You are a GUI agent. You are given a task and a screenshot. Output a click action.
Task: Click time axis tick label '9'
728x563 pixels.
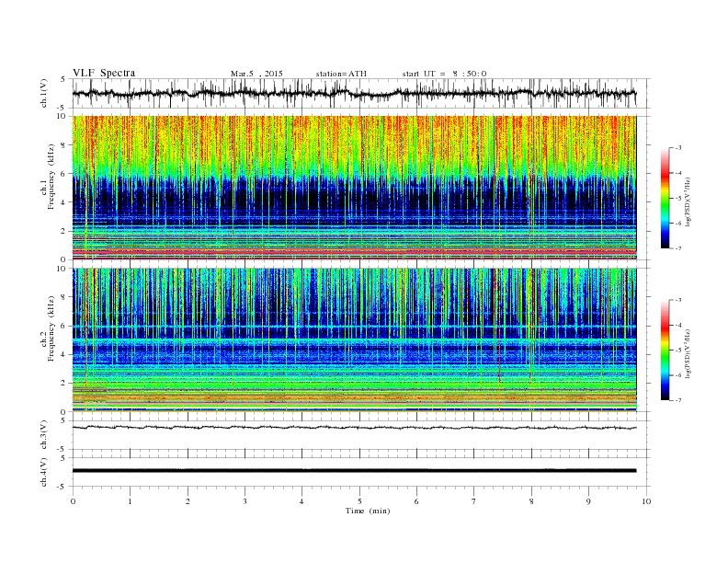click(x=588, y=501)
